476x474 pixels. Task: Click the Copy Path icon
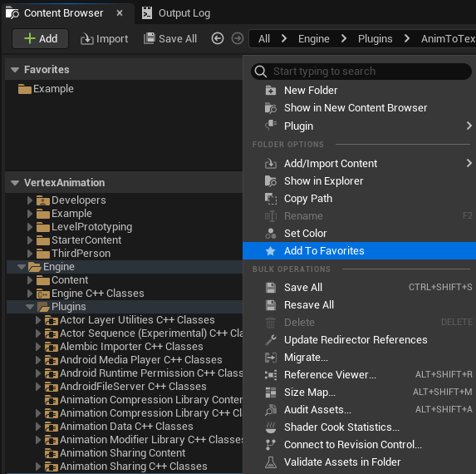(271, 199)
